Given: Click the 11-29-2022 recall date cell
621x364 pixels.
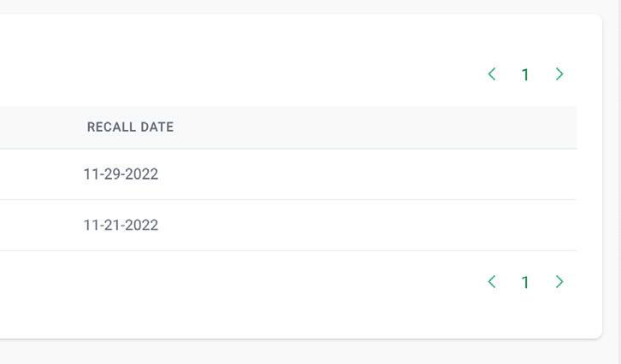Looking at the screenshot, I should 121,174.
